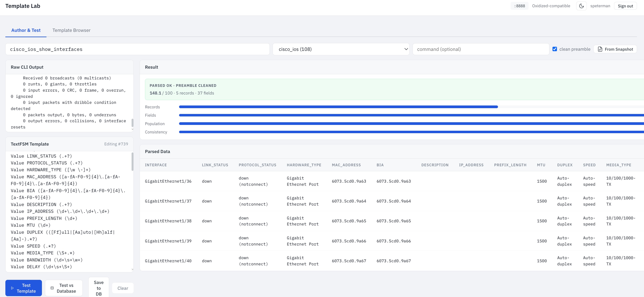Click the database icon in Test vs Database
Image resolution: width=644 pixels, height=297 pixels.
point(52,288)
